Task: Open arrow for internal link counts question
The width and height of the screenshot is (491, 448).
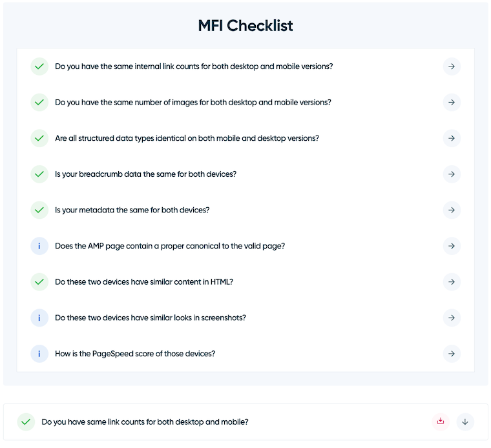Action: tap(452, 66)
